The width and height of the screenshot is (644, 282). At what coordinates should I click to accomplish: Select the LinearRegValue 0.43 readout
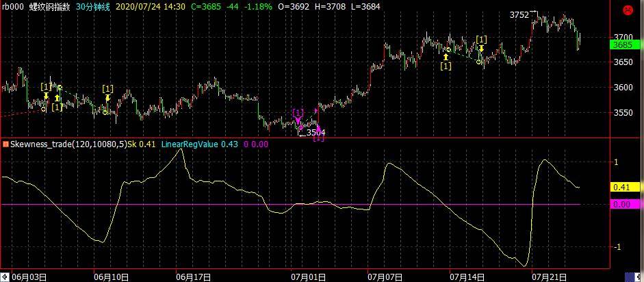tap(199, 144)
